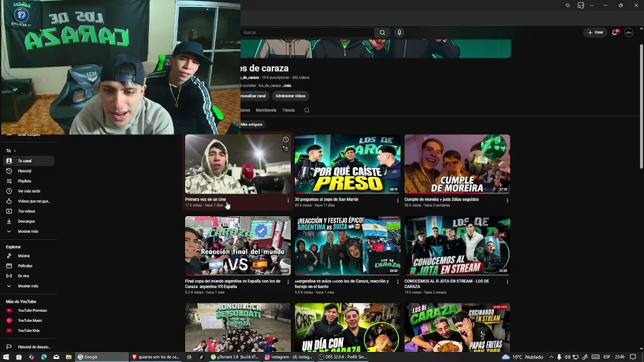Screen dimensions: 644x362
Task: Open options menu for '30 preguntas al zepe'
Action: click(398, 201)
